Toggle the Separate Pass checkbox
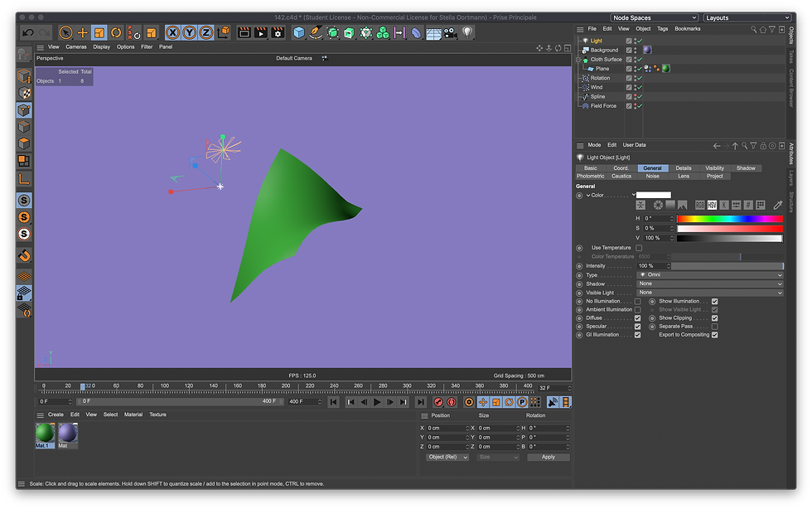 [714, 327]
